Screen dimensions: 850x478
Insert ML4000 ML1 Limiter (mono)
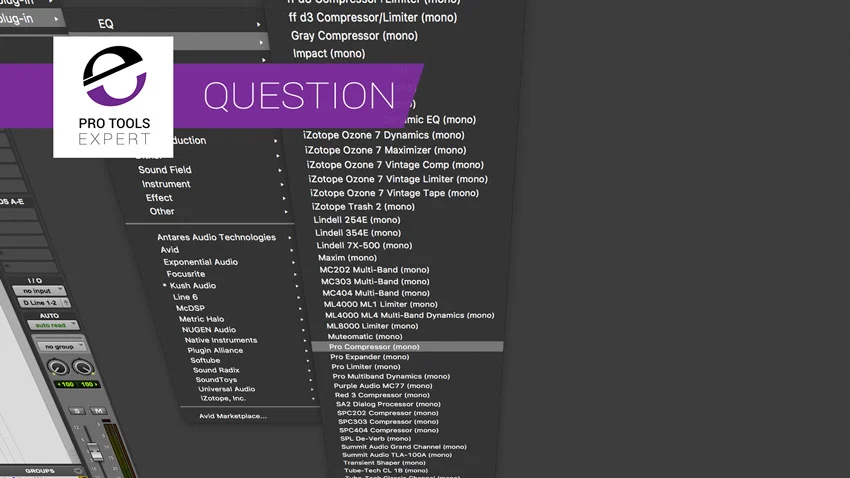(381, 305)
